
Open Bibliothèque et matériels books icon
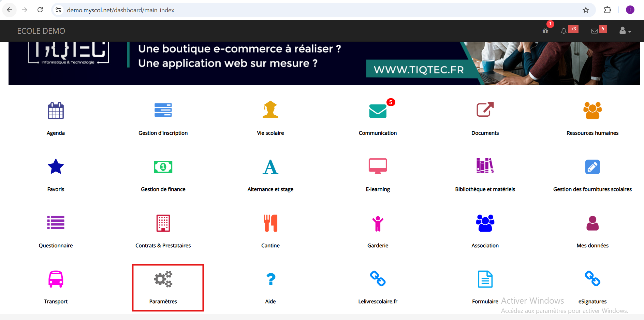[485, 166]
